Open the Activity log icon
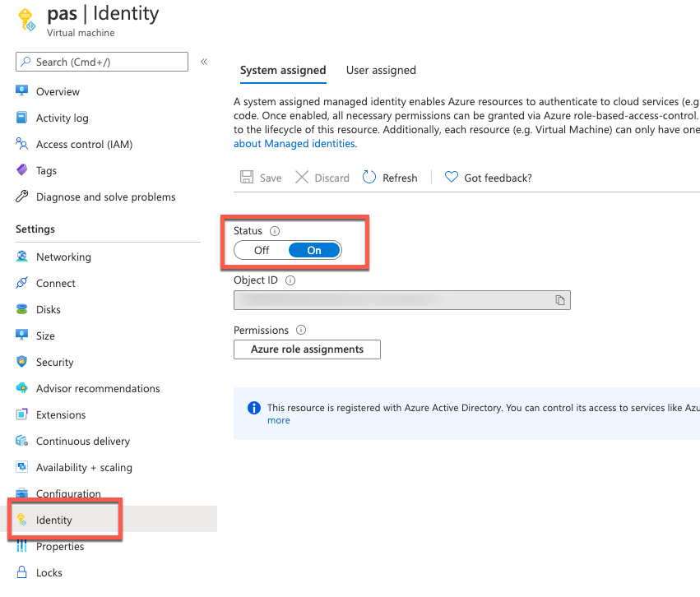The image size is (700, 597). [22, 118]
